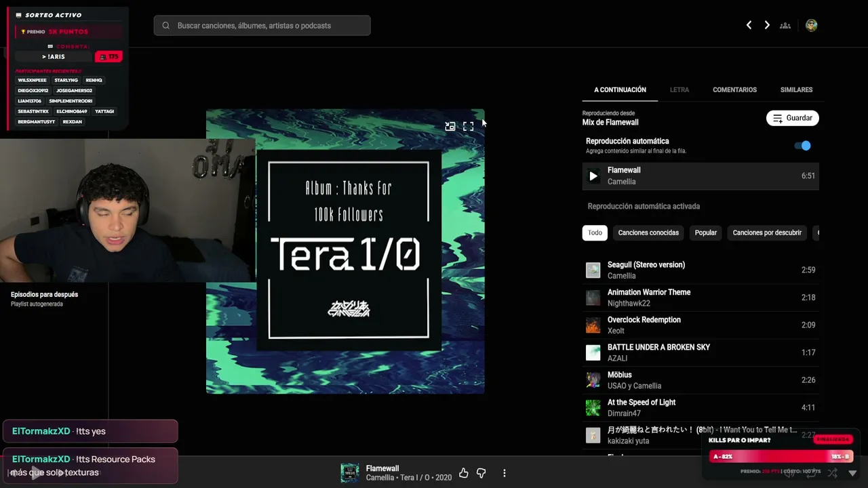The height and width of the screenshot is (488, 868).
Task: Go back with the left arrow icon
Action: tap(749, 25)
